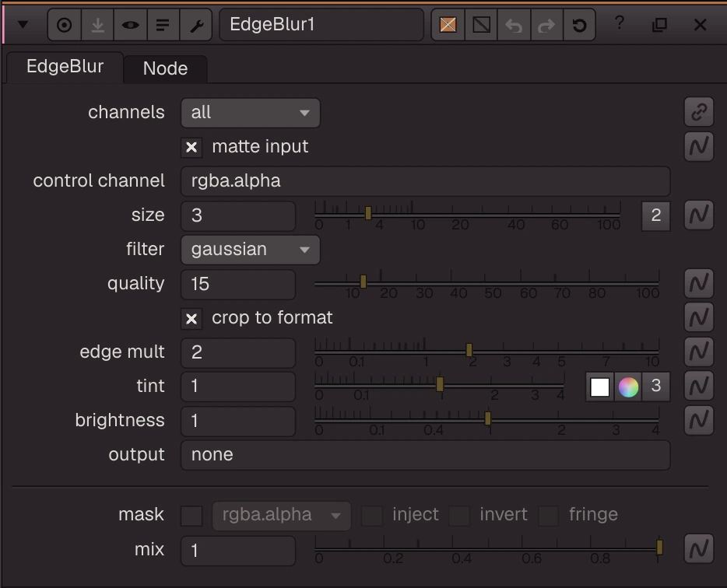Redo the last change to this node
727x588 pixels.
point(546,25)
